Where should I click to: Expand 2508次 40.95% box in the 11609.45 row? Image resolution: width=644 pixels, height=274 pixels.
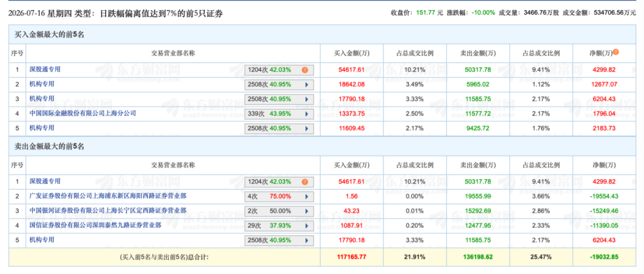click(279, 129)
